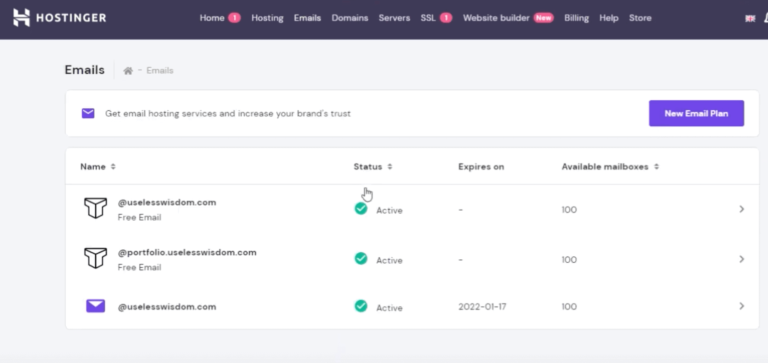Open the Billing nav item

(x=576, y=18)
